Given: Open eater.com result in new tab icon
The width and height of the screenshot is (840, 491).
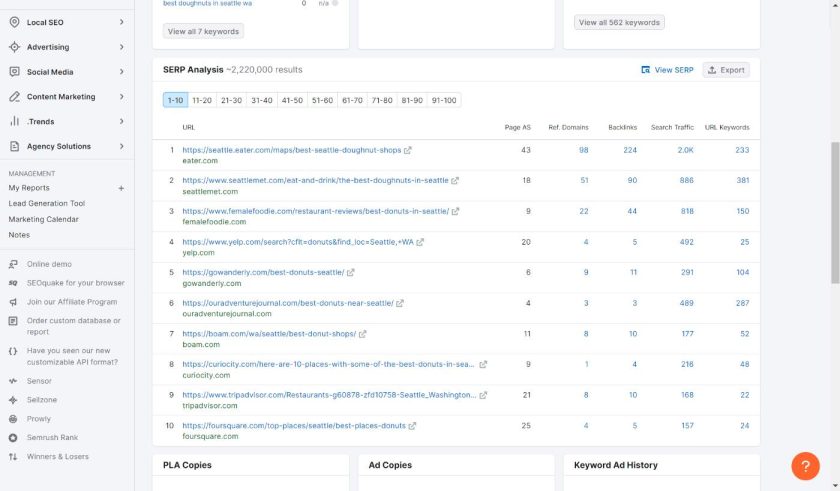Looking at the screenshot, I should click(408, 150).
